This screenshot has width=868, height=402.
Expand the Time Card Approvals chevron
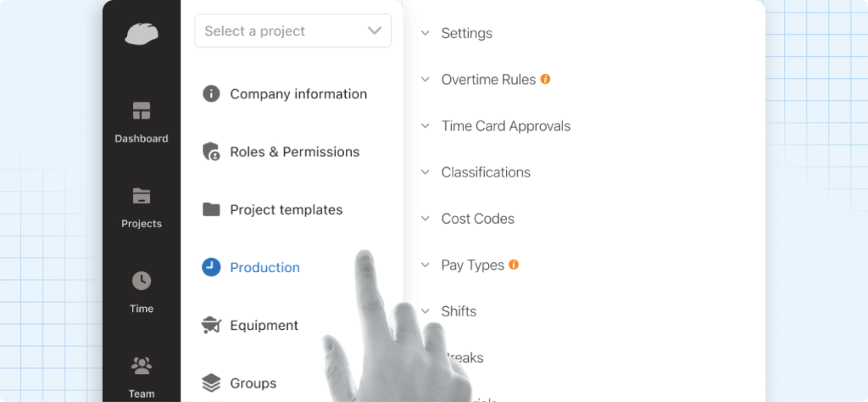[426, 126]
